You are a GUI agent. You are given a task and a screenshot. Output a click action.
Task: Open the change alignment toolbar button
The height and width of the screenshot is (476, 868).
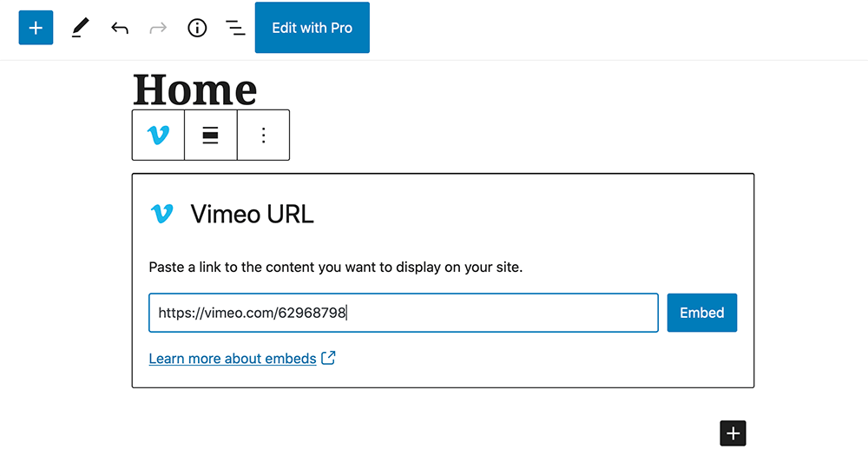(210, 136)
